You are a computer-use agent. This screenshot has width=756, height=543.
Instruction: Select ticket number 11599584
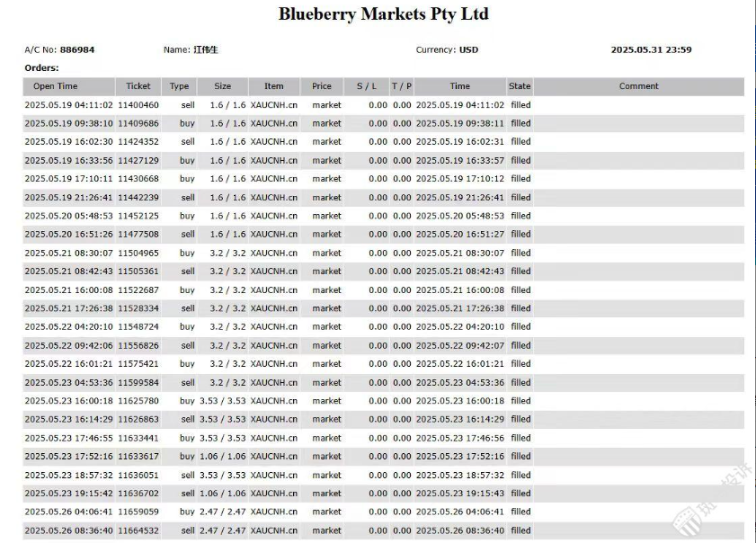tap(138, 383)
